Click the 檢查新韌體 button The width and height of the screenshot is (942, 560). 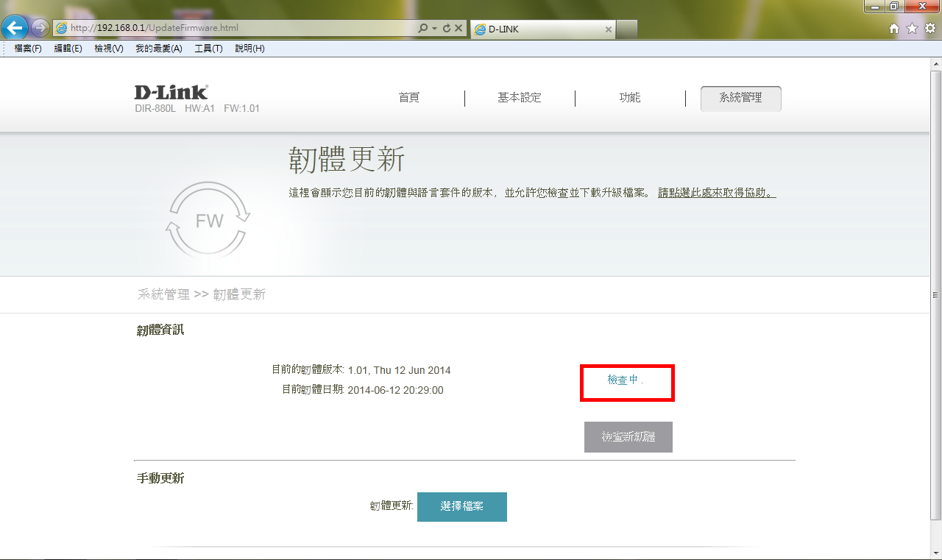click(x=628, y=437)
